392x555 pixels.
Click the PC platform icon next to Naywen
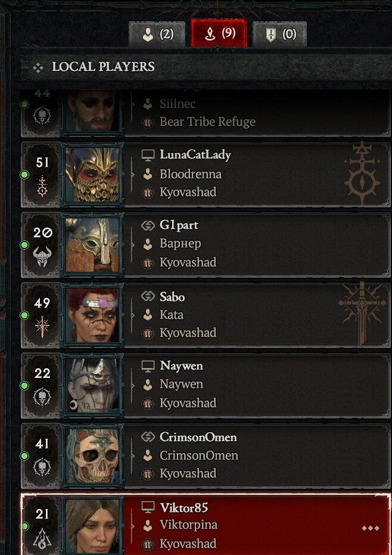click(148, 366)
